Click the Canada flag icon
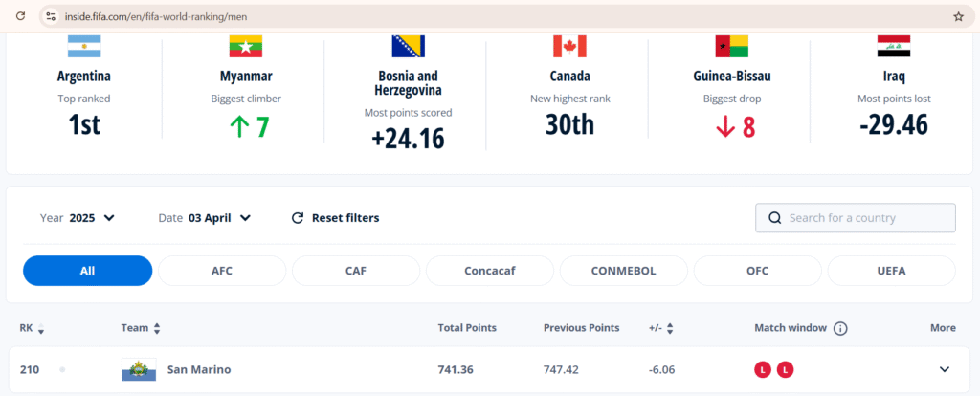Screen dimensions: 980x396 [569, 46]
